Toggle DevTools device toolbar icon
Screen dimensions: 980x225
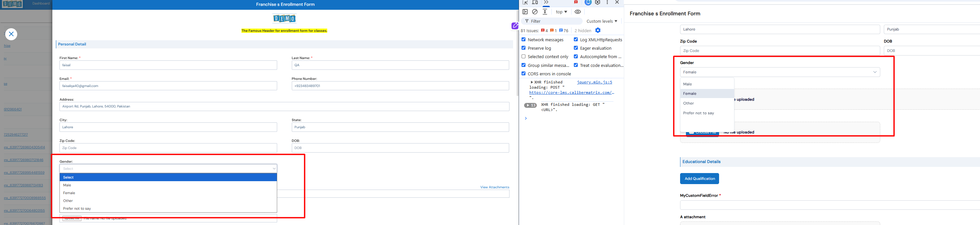coord(535,2)
